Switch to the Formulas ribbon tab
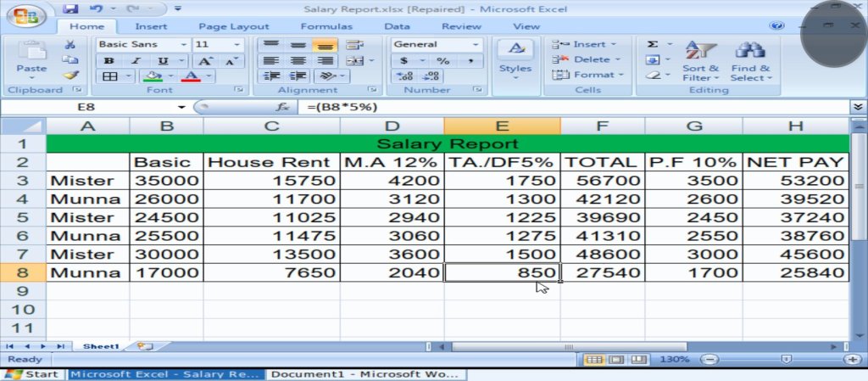The width and height of the screenshot is (868, 381). [325, 26]
